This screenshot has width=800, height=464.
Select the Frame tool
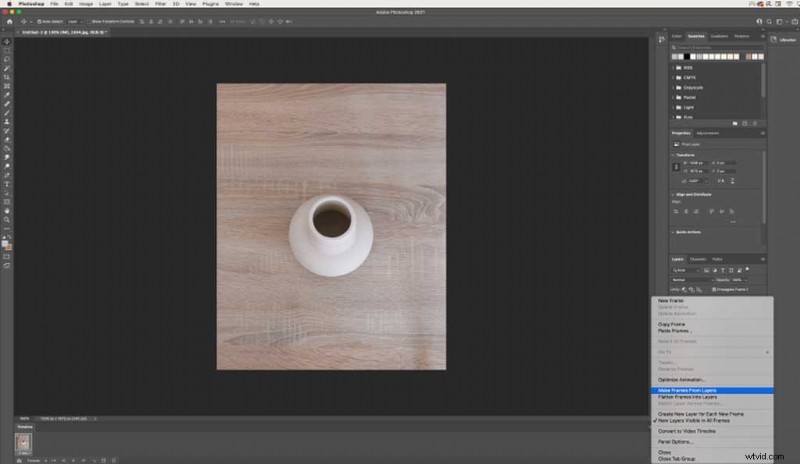click(x=7, y=86)
